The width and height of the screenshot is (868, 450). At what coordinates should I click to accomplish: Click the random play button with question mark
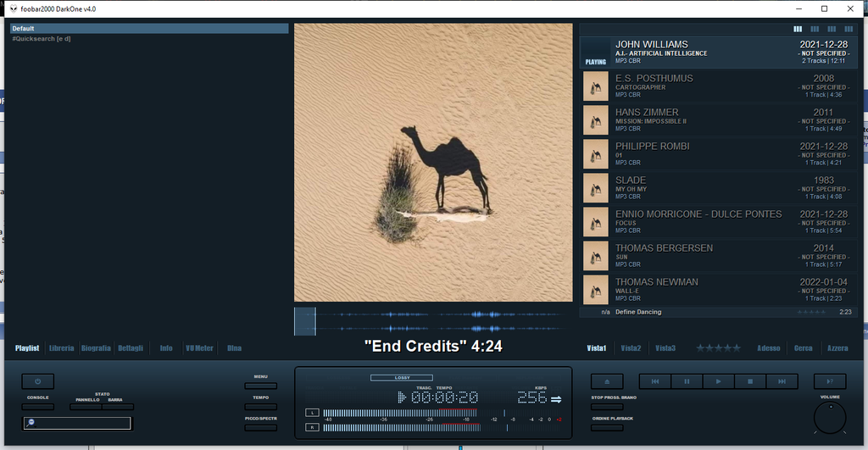830,381
